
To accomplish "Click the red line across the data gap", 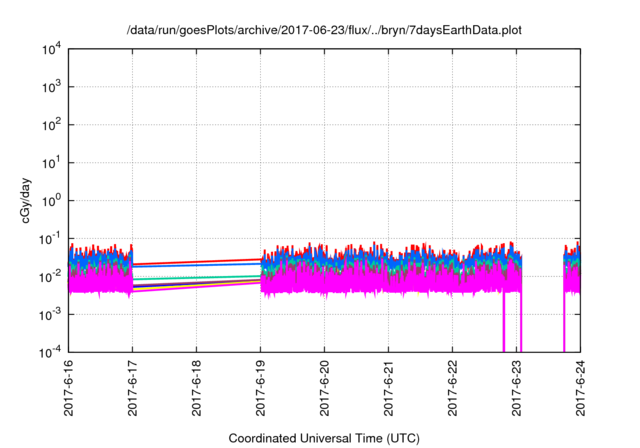I will point(196,262).
